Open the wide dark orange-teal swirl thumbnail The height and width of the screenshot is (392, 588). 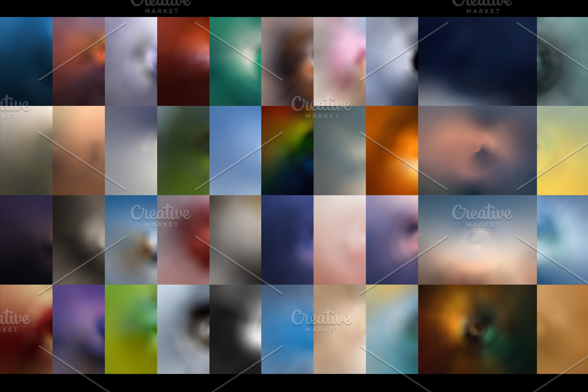coord(477,329)
